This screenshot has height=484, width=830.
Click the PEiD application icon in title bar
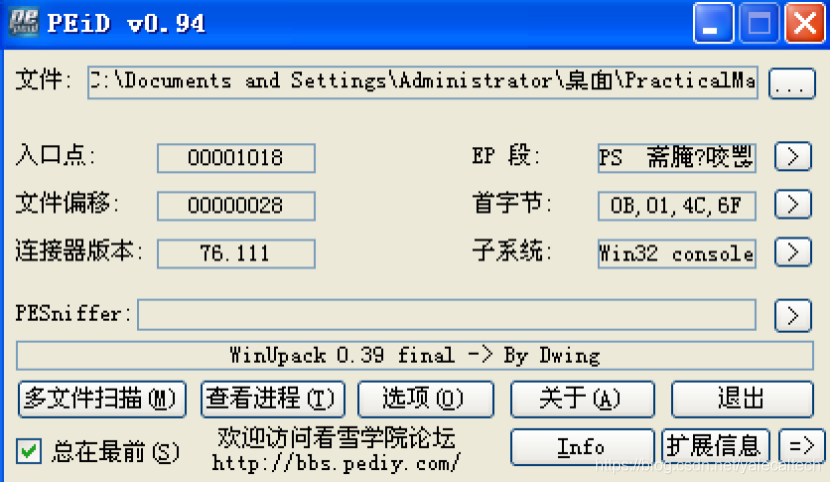pyautogui.click(x=24, y=22)
